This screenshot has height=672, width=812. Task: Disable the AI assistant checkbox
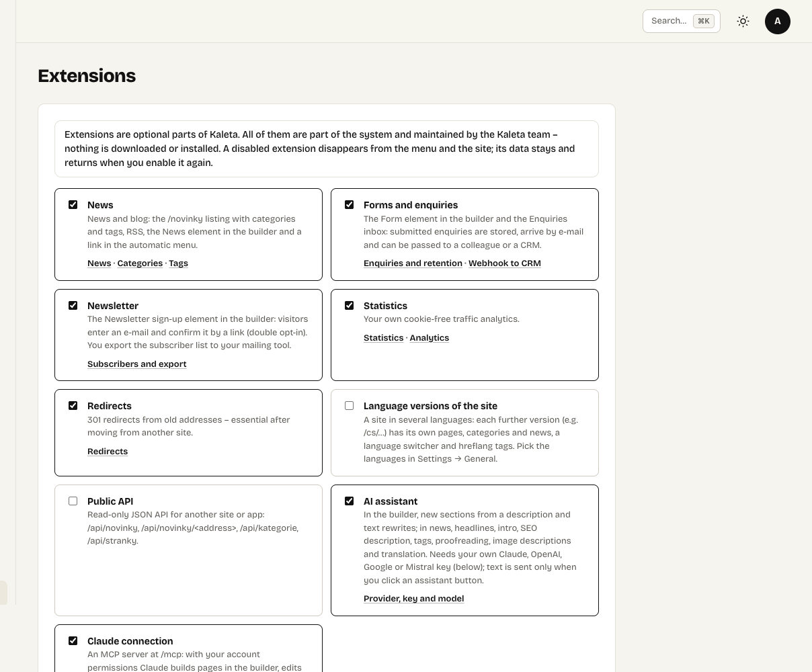click(x=349, y=501)
